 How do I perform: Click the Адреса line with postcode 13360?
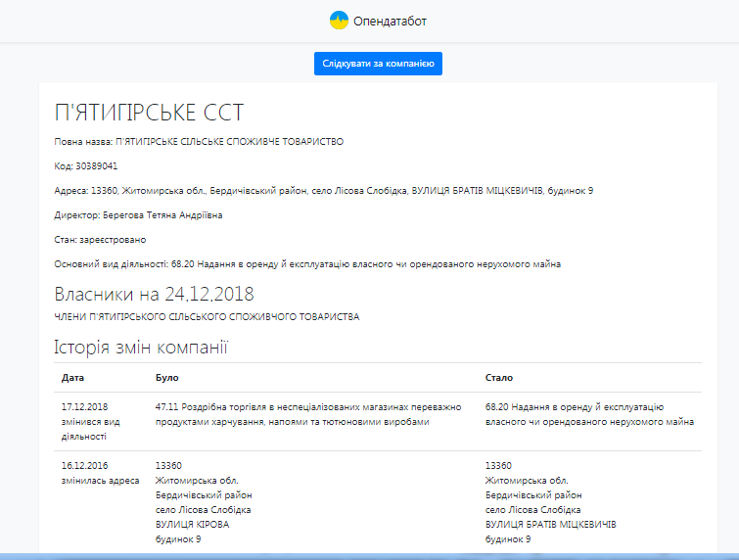coord(323,190)
